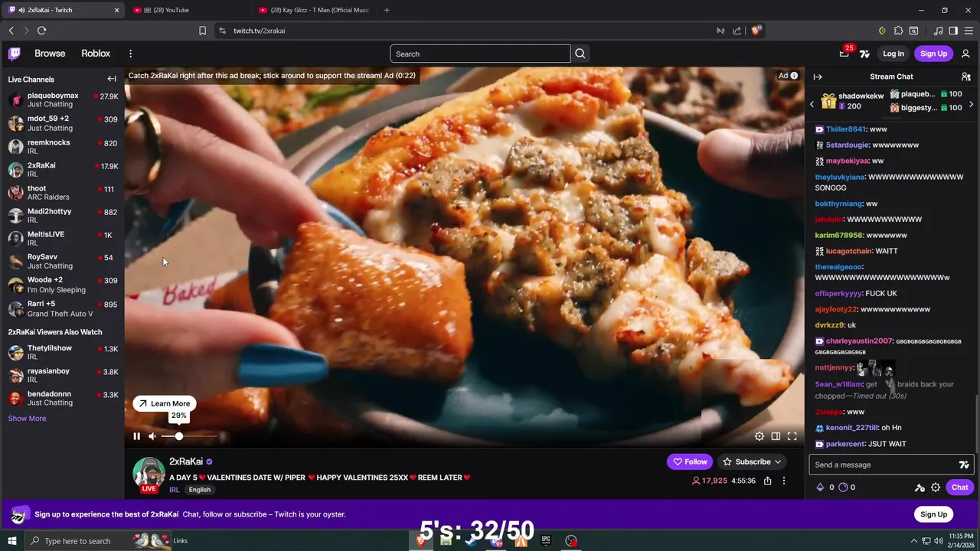Open stream more-options dots under Subscribe

[783, 481]
